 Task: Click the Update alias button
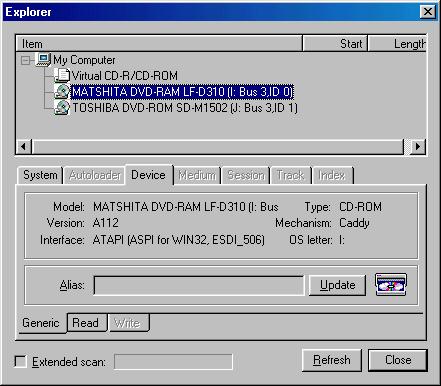[337, 285]
